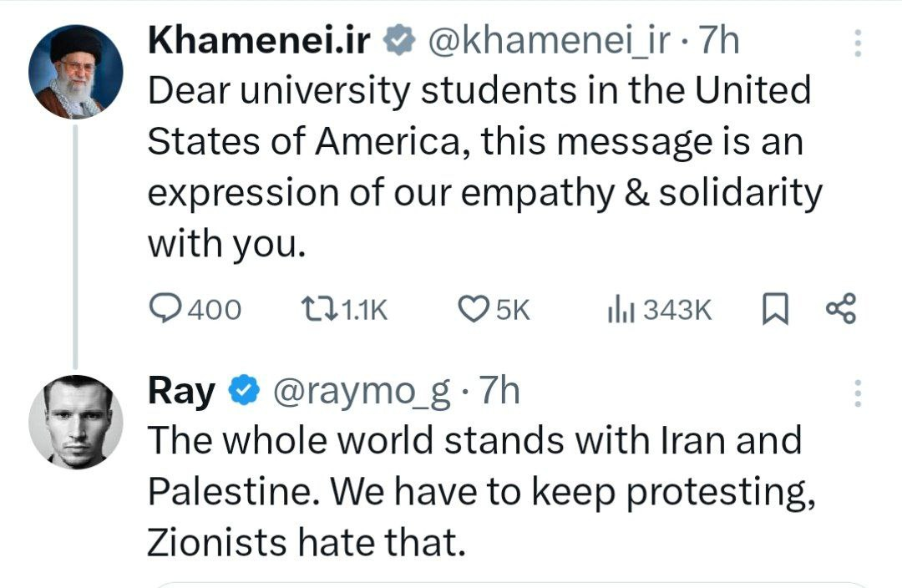Reply to the Khamenei.ir tweet
Screen dimensions: 902x588
click(x=167, y=310)
